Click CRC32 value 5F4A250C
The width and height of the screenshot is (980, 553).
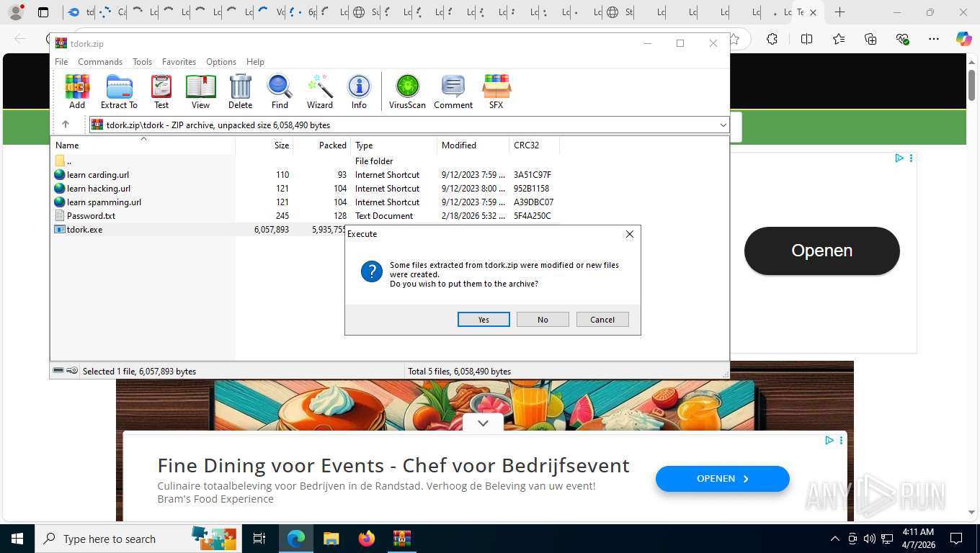coord(532,216)
